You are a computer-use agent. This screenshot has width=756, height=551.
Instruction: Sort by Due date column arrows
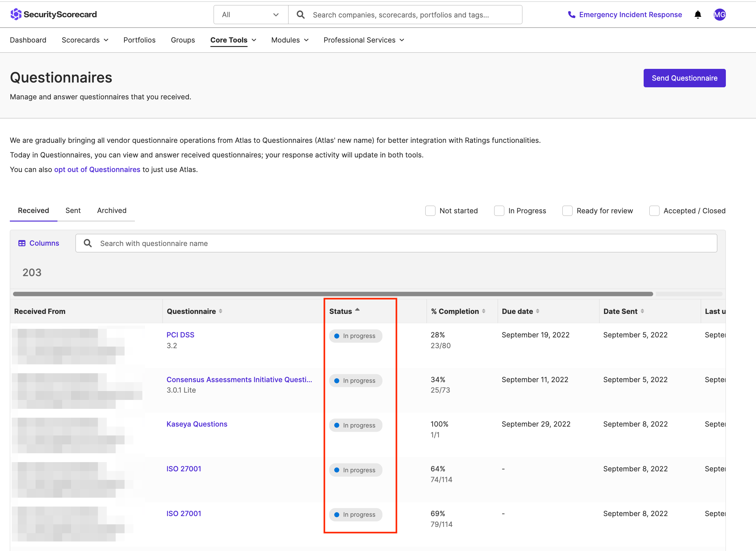point(538,311)
